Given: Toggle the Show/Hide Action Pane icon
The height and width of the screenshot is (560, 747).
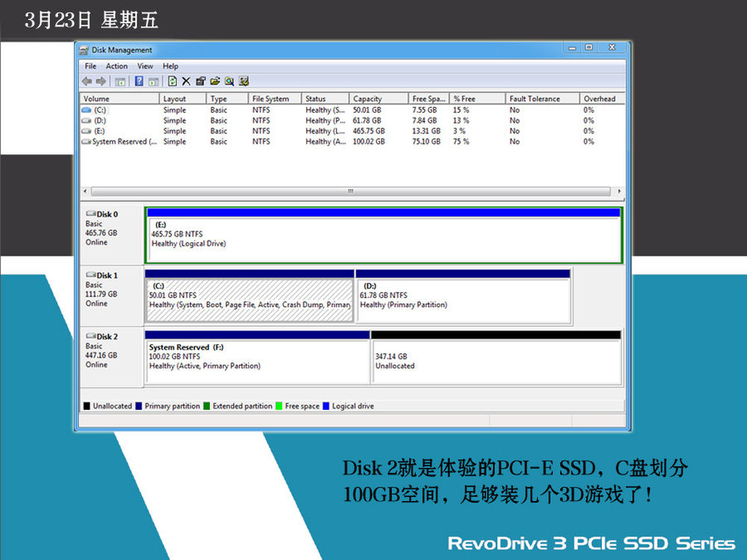Looking at the screenshot, I should (x=153, y=81).
